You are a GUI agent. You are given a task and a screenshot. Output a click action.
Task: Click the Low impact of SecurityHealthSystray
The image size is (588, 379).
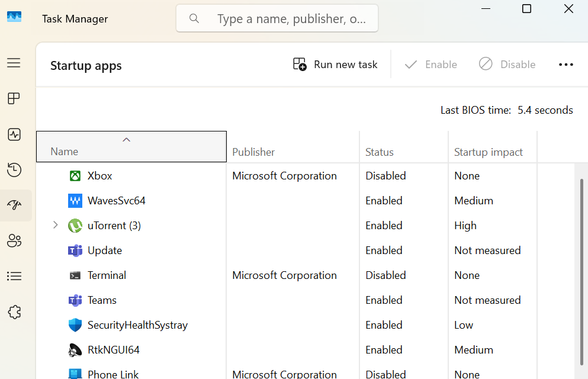(464, 325)
